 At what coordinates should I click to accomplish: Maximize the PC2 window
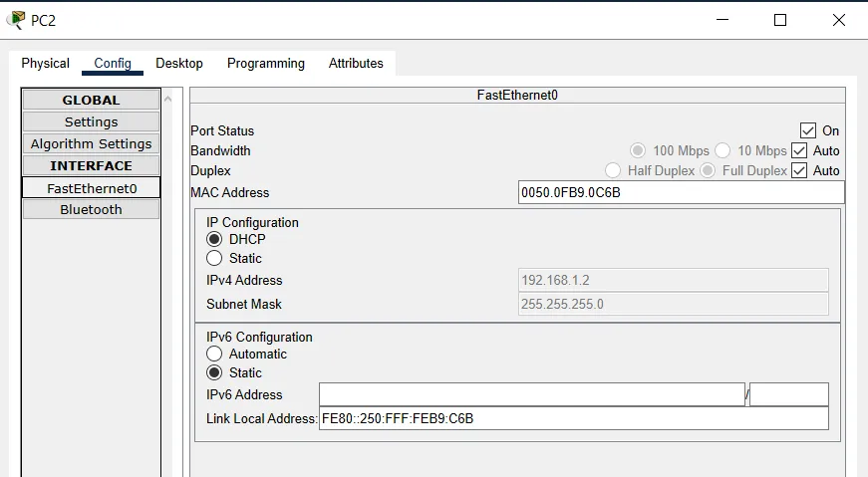point(780,20)
